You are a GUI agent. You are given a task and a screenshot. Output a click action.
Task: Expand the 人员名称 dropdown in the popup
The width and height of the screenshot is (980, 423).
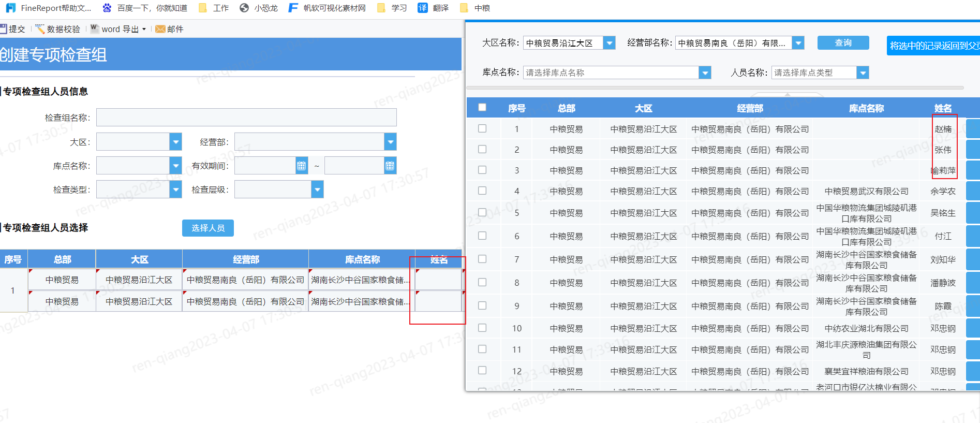click(863, 72)
